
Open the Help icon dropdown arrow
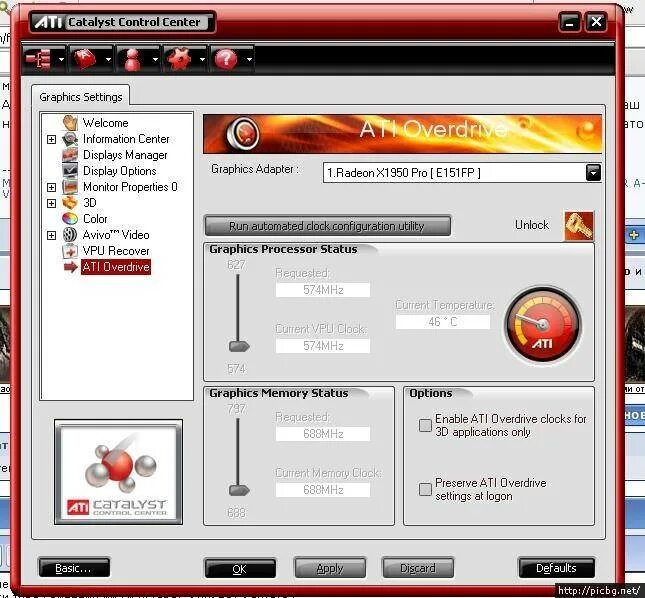pos(249,60)
